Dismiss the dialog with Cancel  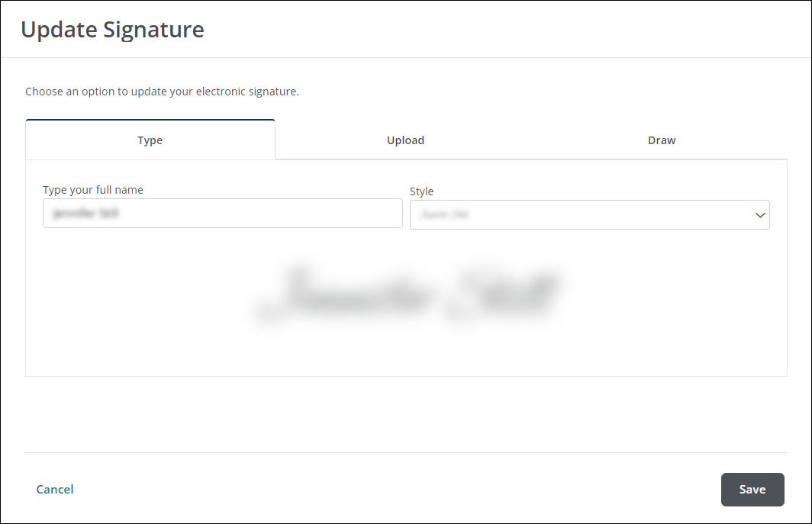tap(54, 489)
